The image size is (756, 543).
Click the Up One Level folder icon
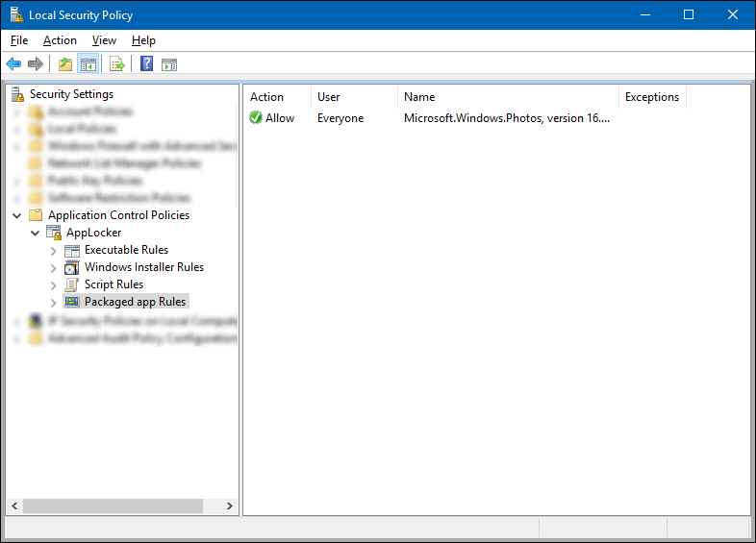[64, 64]
